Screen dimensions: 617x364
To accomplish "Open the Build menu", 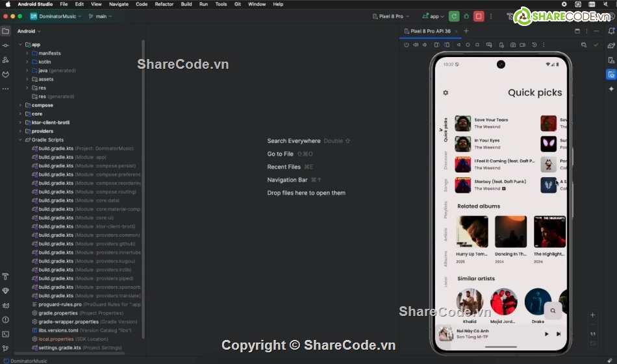I will 186,4.
